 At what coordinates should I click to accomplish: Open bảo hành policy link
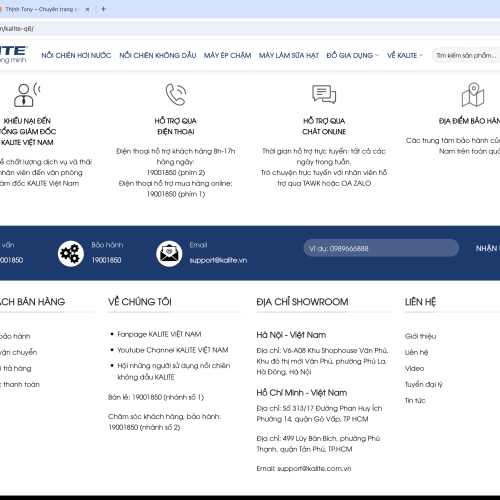click(15, 336)
